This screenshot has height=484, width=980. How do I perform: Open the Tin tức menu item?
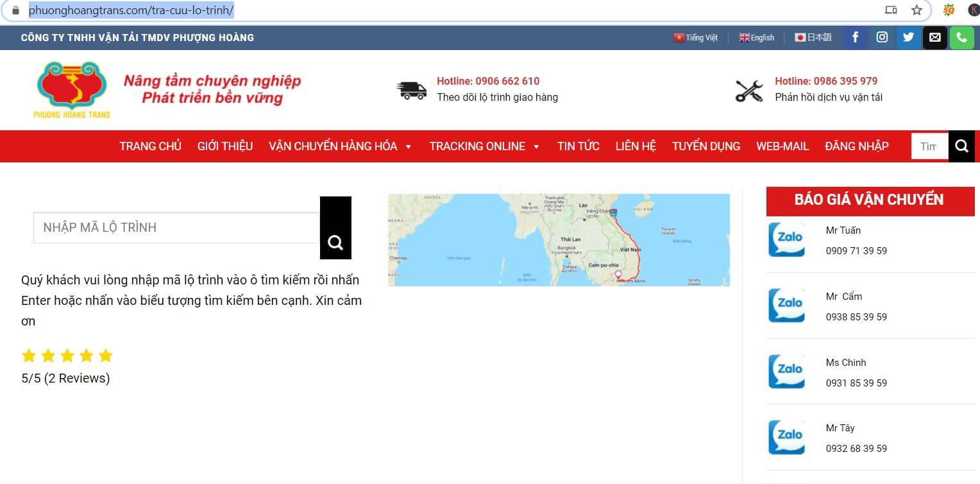[x=579, y=146]
